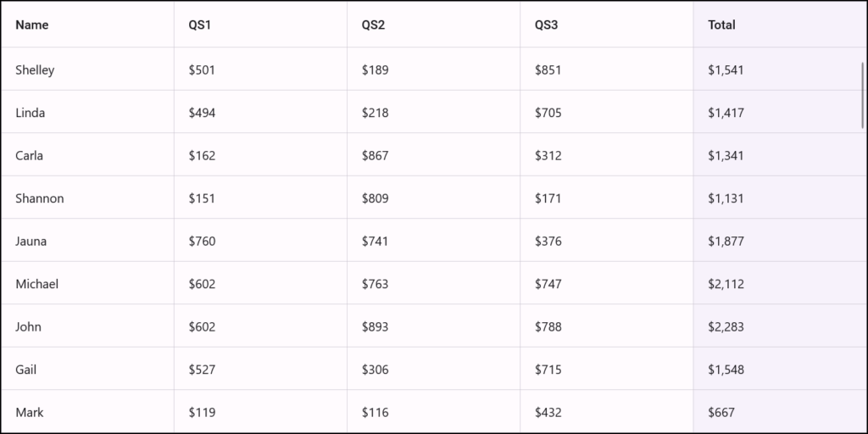This screenshot has height=434, width=868.
Task: Select Mark's total cell $667
Action: [721, 412]
